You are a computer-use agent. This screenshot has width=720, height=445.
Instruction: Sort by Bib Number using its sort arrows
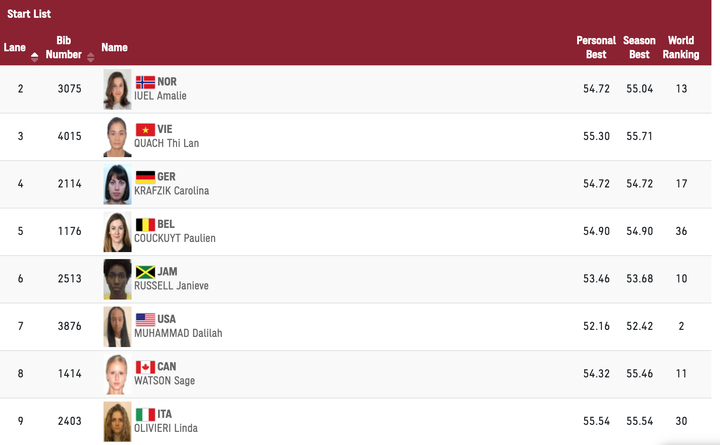pyautogui.click(x=91, y=55)
